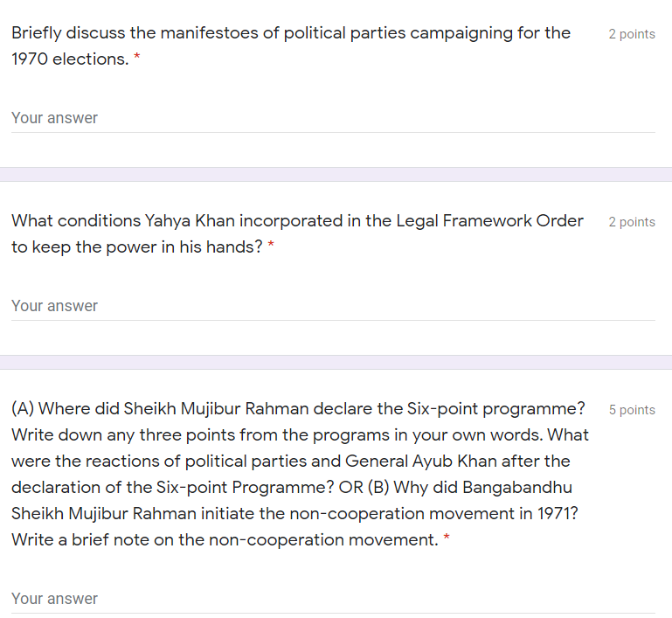Click the lavender divider above the Six-point question card
This screenshot has width=672, height=618.
[336, 362]
